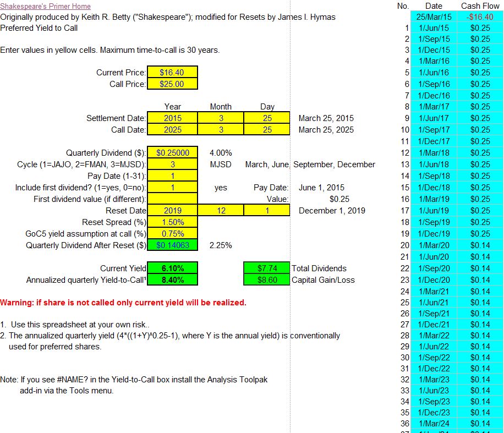Image resolution: width=504 pixels, height=433 pixels.
Task: Select the Pay Date input cell
Action: pos(172,176)
